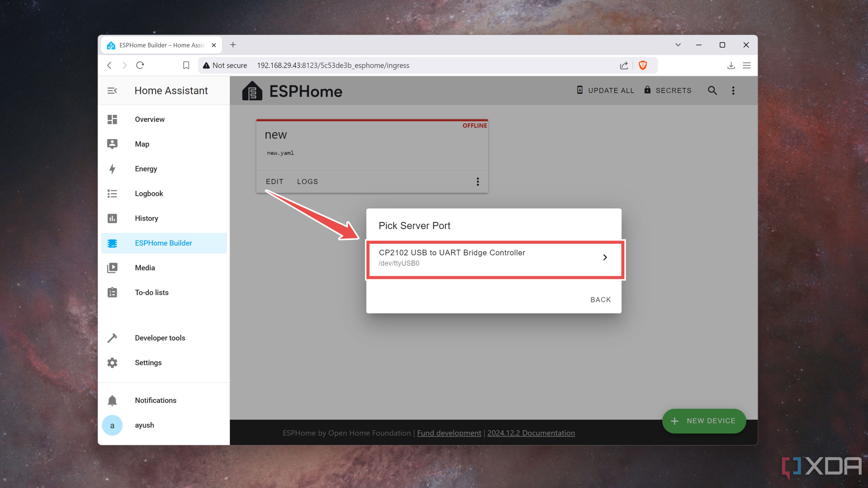
Task: Click the BACK button in port picker
Action: tap(601, 299)
